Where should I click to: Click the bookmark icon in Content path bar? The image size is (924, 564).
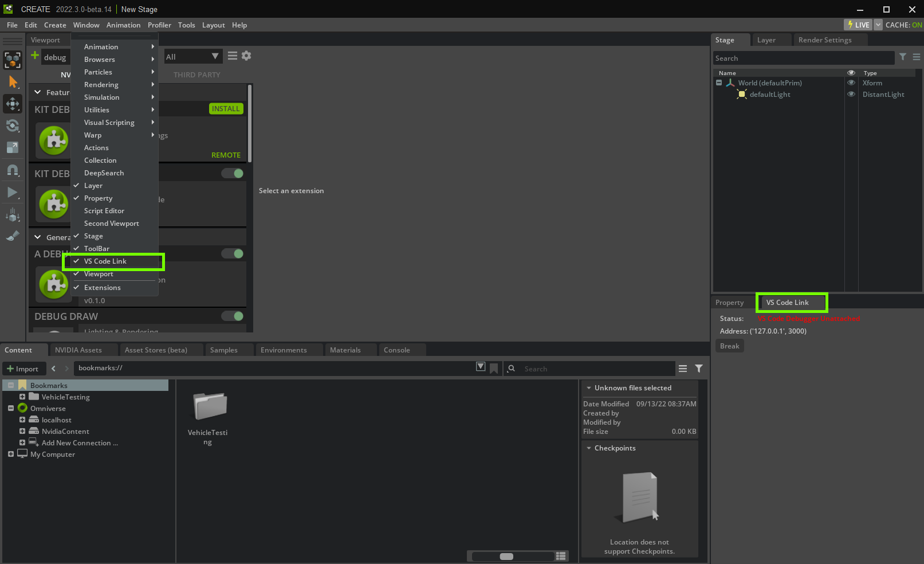click(x=494, y=369)
